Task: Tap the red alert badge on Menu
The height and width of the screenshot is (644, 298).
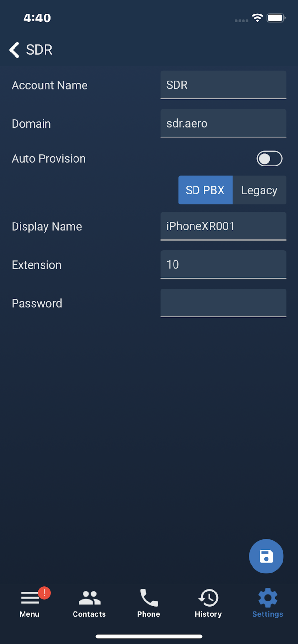Action: pos(44,593)
